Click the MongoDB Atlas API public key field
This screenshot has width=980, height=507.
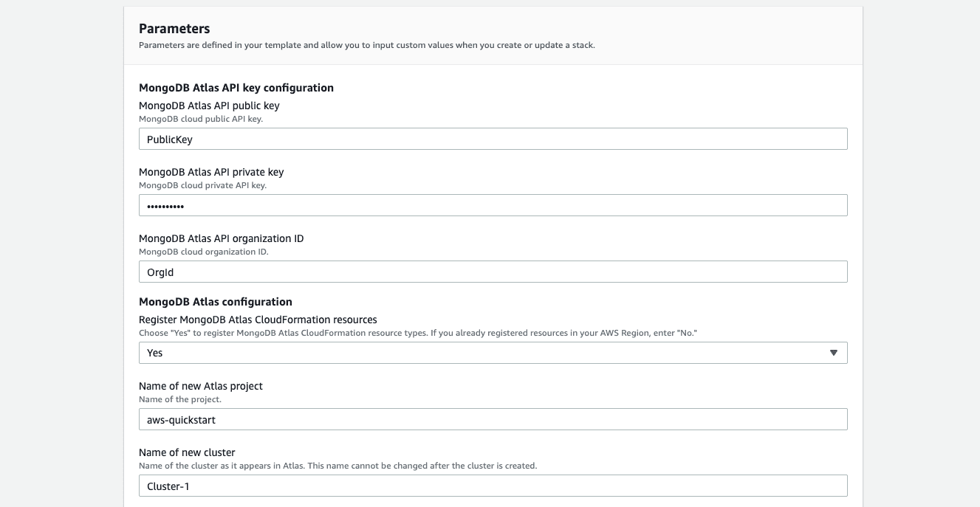click(x=493, y=139)
